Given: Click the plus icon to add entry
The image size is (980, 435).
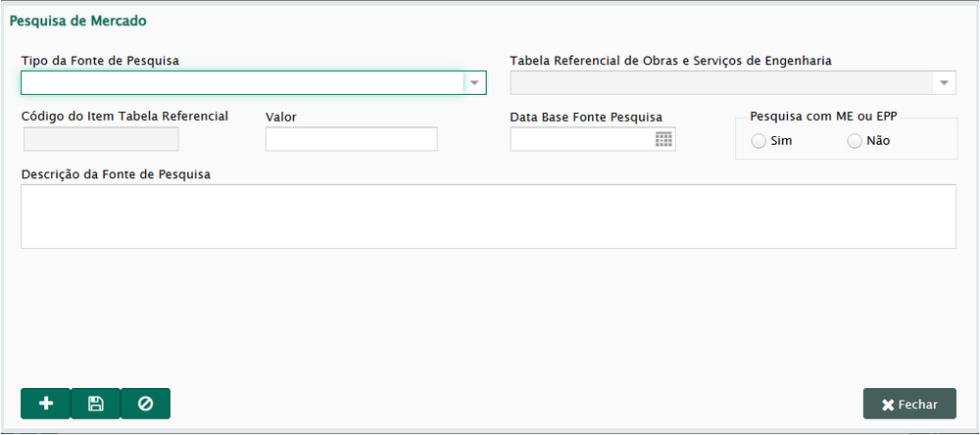Looking at the screenshot, I should pos(46,404).
